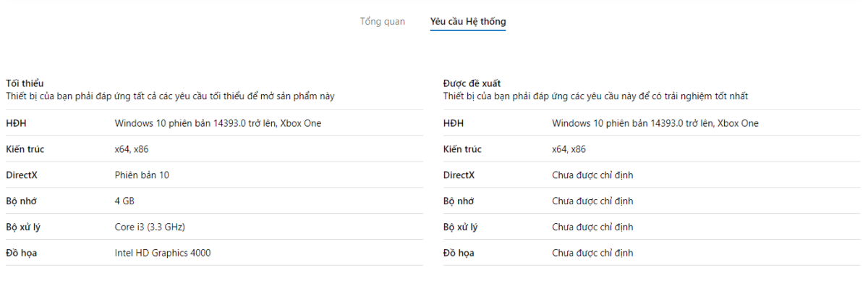
Task: Click recommended Bộ xử lý Chưa được chỉ định
Action: (592, 227)
